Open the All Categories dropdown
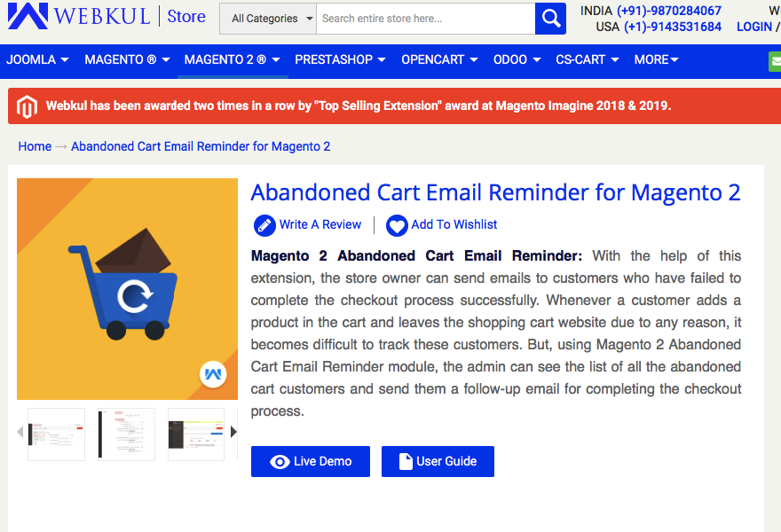The width and height of the screenshot is (781, 532). (268, 19)
